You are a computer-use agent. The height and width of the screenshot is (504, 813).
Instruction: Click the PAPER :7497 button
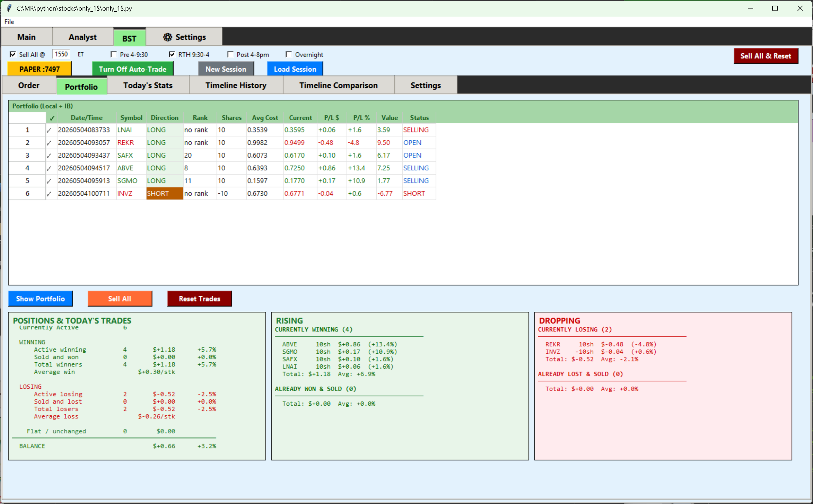40,69
